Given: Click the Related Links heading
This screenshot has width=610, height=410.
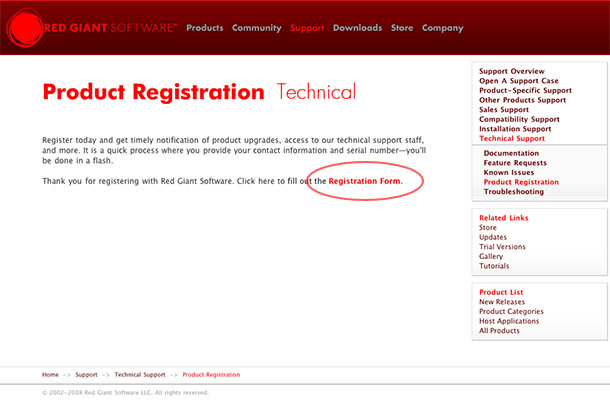Looking at the screenshot, I should coord(504,218).
